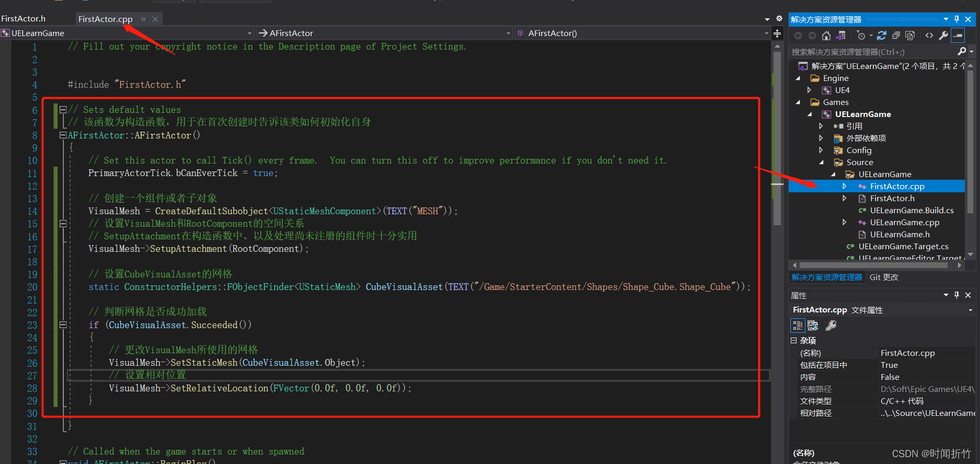The width and height of the screenshot is (980, 464).
Task: Expand the Config folder node
Action: click(821, 150)
